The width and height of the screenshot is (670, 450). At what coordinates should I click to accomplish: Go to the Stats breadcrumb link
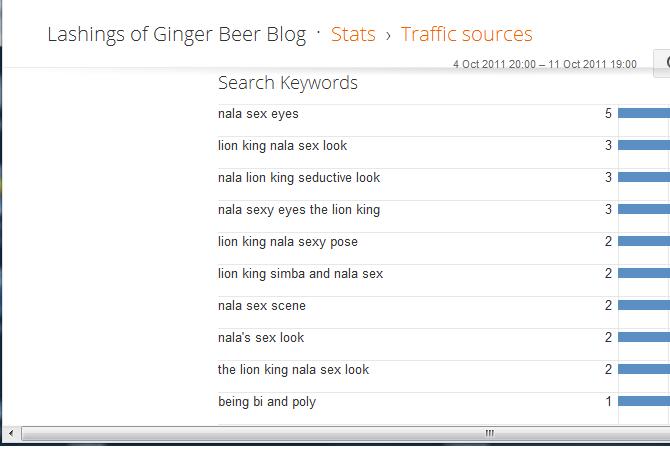pyautogui.click(x=353, y=34)
